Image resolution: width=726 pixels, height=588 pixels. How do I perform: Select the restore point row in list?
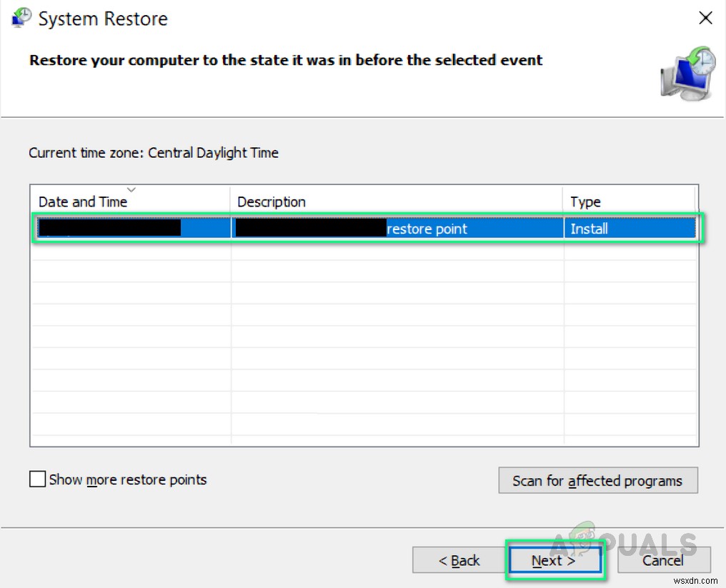[x=368, y=227]
